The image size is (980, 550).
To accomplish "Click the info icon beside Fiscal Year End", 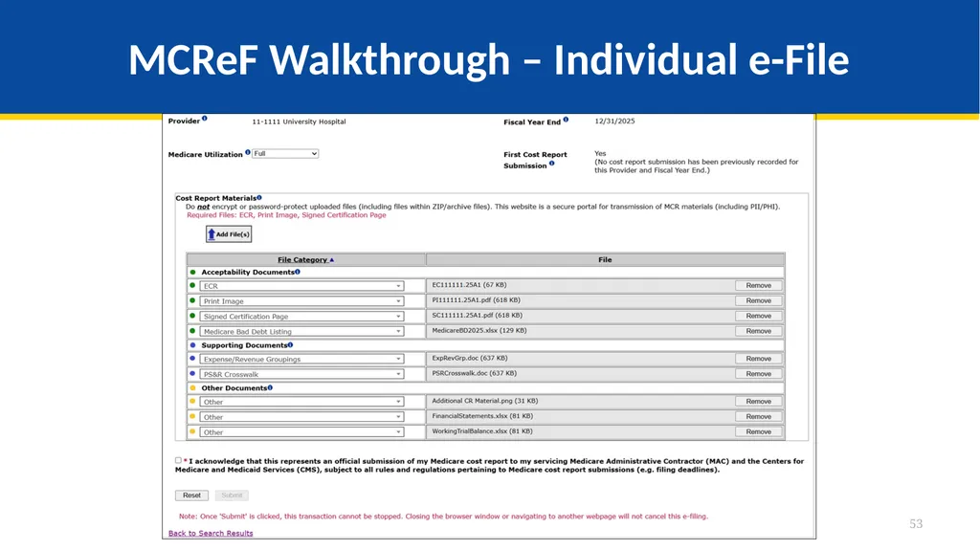I will [x=566, y=120].
